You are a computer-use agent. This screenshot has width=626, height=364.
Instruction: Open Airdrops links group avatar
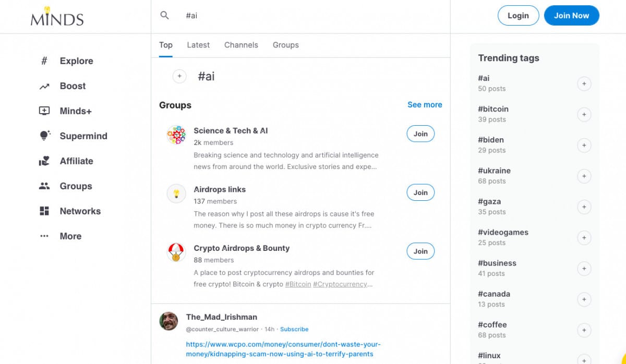click(x=176, y=193)
